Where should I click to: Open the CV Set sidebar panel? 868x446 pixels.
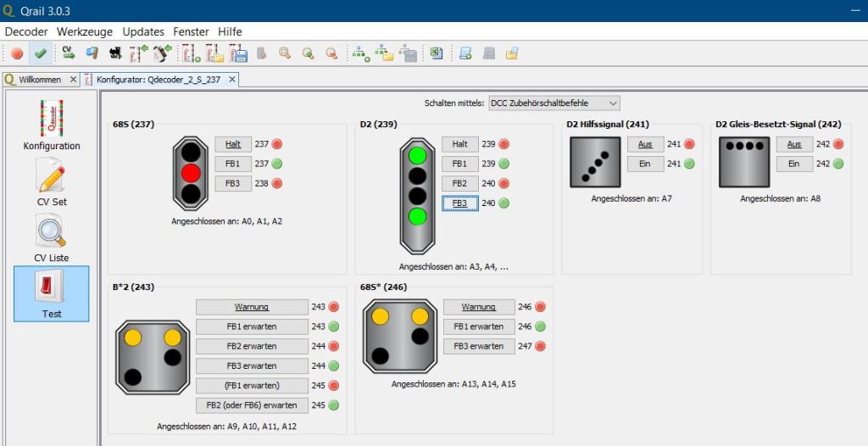click(52, 182)
